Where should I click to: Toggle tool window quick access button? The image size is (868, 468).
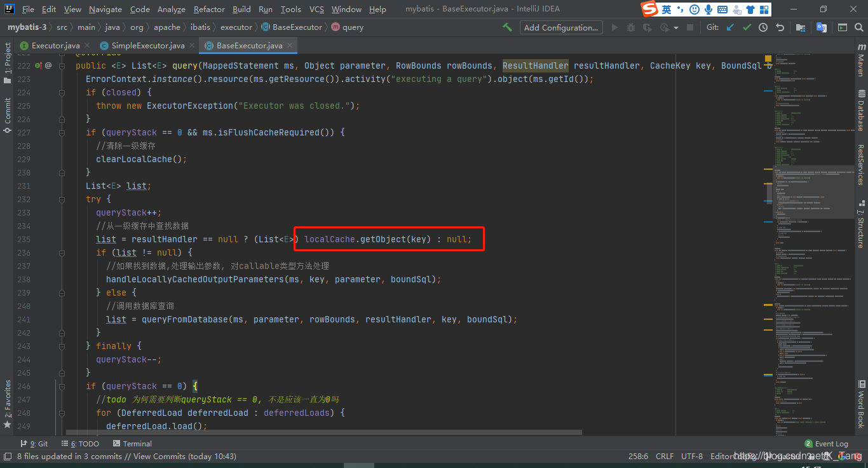click(7, 456)
